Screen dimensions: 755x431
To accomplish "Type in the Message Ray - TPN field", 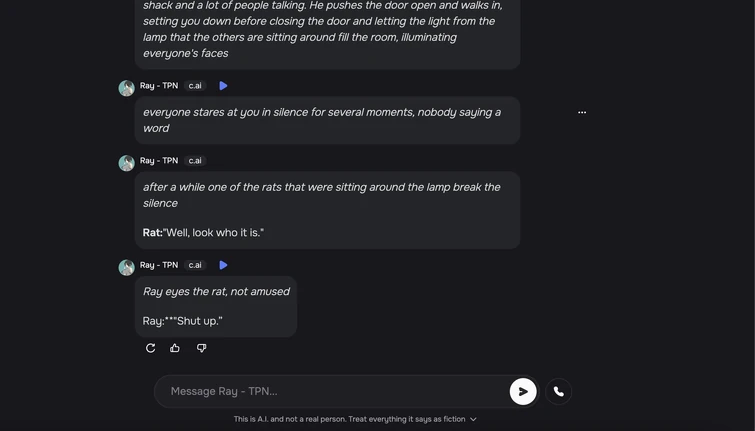I will [x=335, y=391].
